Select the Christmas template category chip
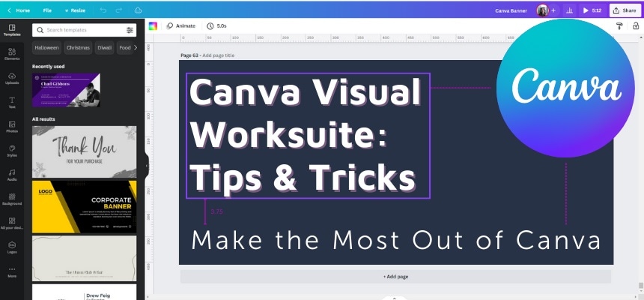 pyautogui.click(x=78, y=48)
